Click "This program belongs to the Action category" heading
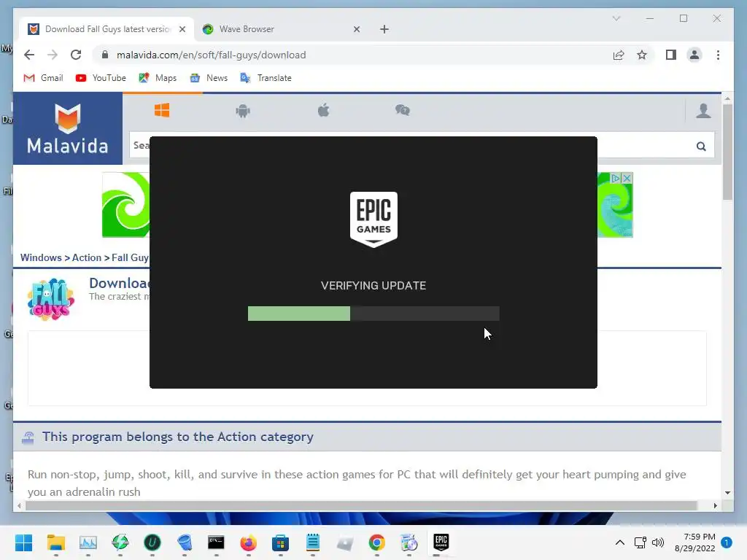This screenshot has width=747, height=560. coord(178,437)
